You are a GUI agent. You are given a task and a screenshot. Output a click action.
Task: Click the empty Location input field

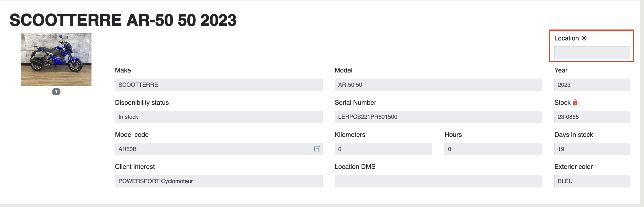(x=592, y=53)
